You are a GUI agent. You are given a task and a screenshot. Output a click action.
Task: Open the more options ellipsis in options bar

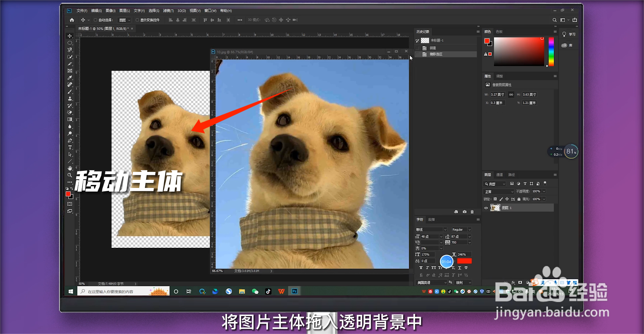[239, 20]
